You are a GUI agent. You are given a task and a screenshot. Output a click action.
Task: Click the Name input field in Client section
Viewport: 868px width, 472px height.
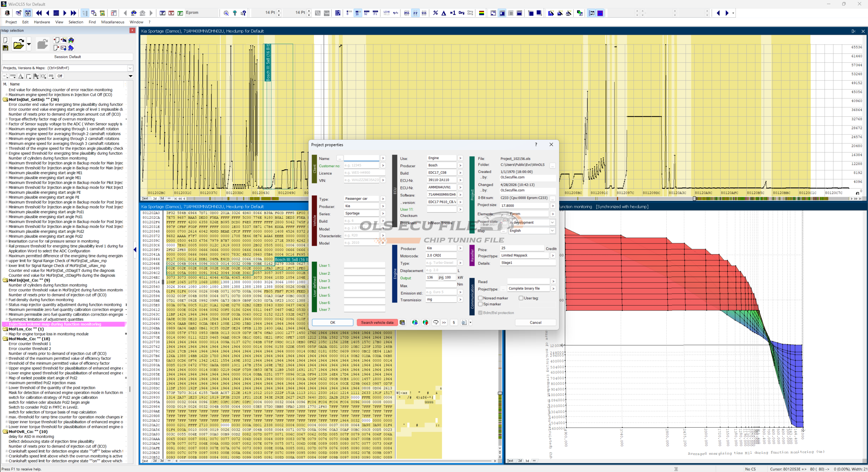[361, 158]
